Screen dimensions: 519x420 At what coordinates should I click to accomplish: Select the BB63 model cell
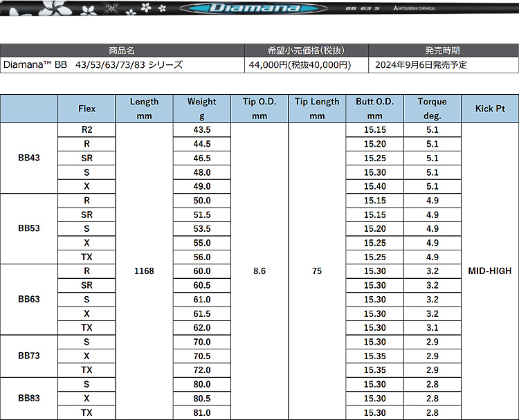coord(29,299)
